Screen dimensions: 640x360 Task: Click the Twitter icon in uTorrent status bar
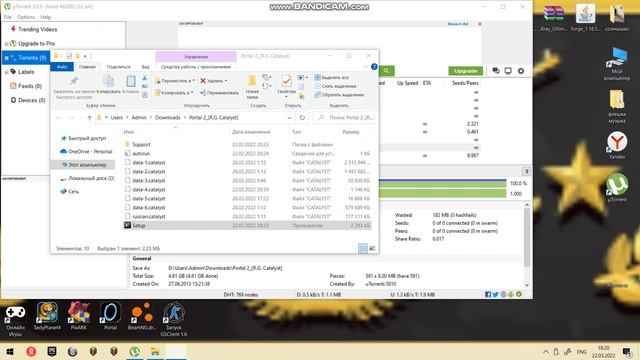[x=496, y=294]
